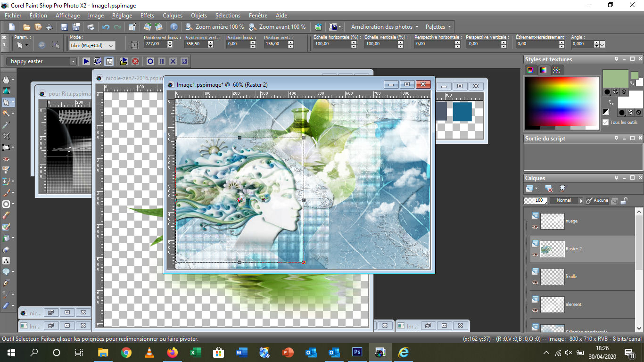This screenshot has width=644, height=362.
Task: Swap foreground and background materials
Action: (x=611, y=102)
